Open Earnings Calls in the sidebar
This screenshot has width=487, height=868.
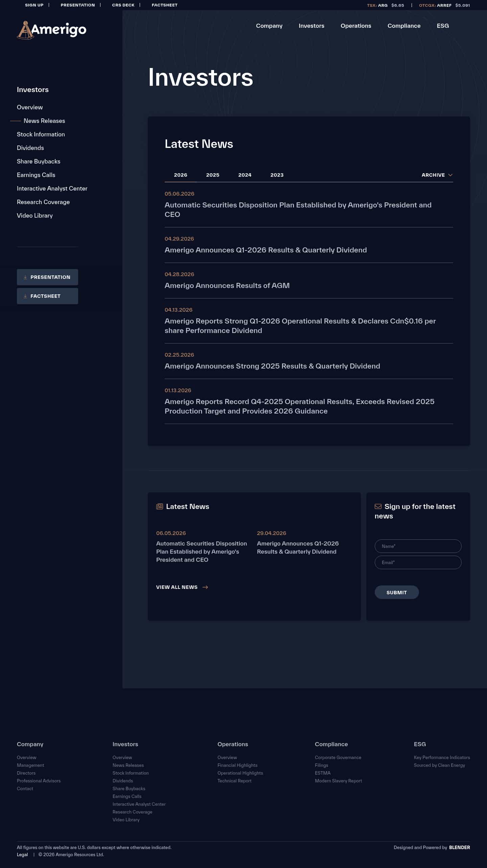click(x=36, y=175)
